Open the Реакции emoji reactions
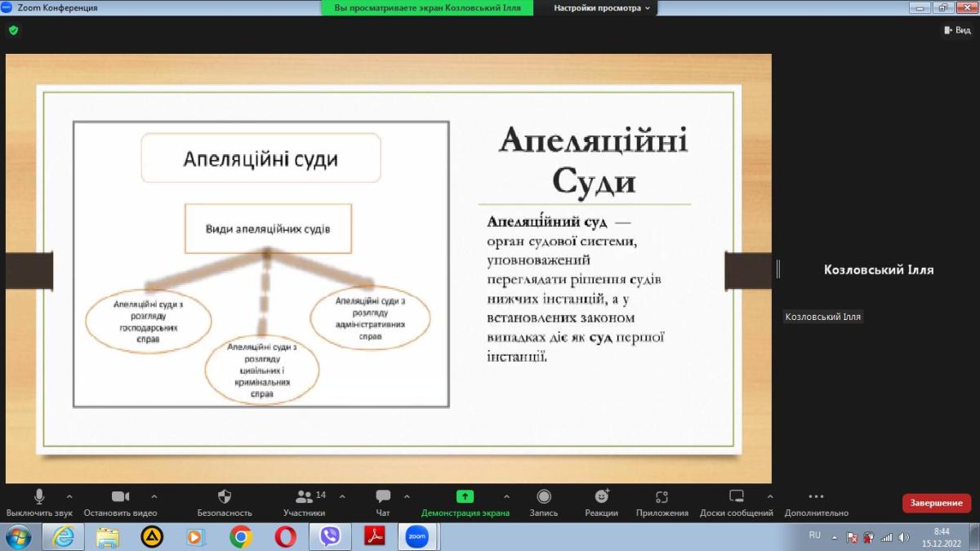Image resolution: width=980 pixels, height=551 pixels. [x=601, y=497]
